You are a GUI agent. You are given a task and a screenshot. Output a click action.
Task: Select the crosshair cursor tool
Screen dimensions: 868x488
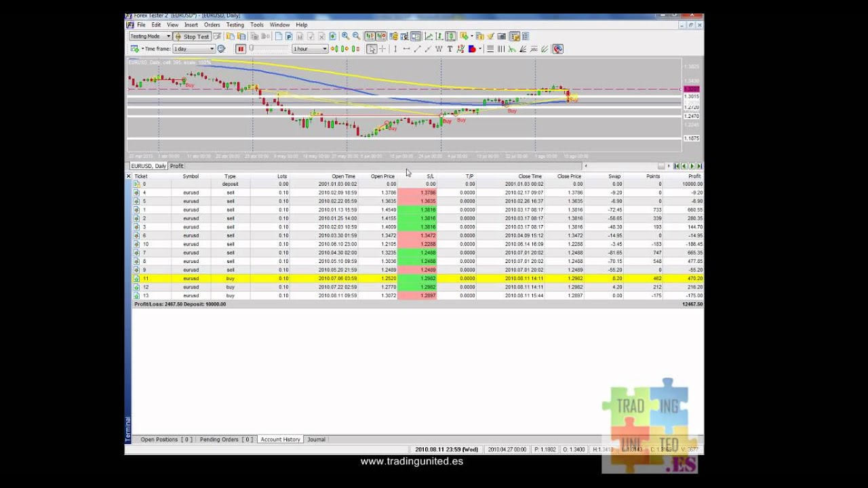(x=382, y=49)
